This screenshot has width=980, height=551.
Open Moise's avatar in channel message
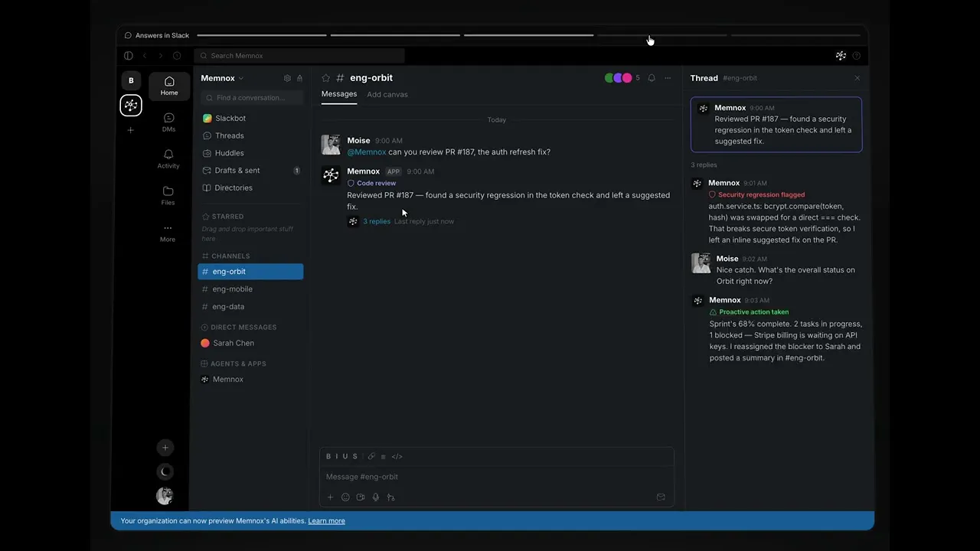[x=331, y=145]
